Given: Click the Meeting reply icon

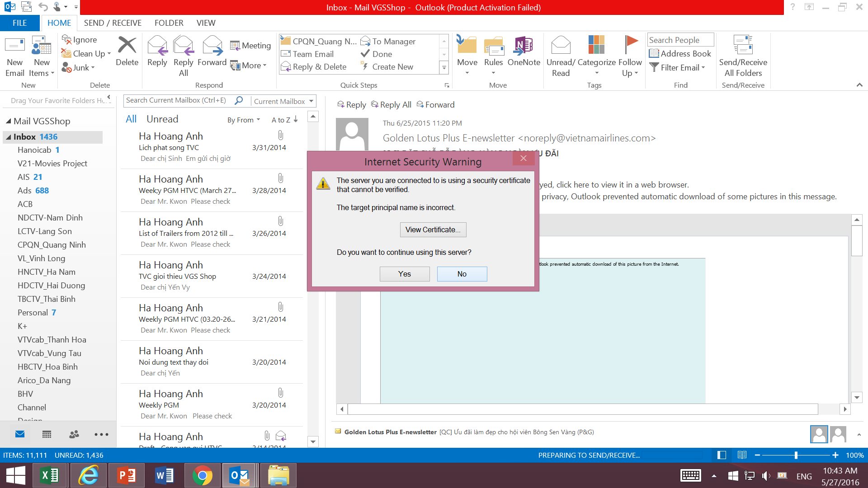Looking at the screenshot, I should point(250,45).
